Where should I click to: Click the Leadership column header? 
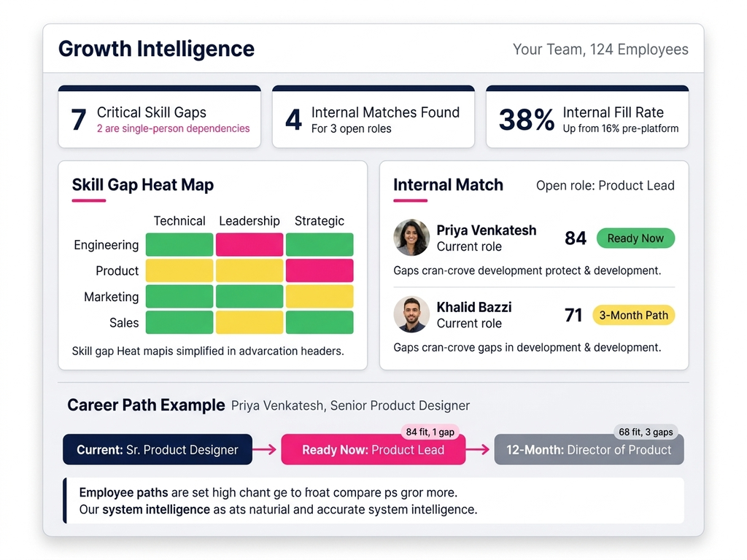pos(249,221)
